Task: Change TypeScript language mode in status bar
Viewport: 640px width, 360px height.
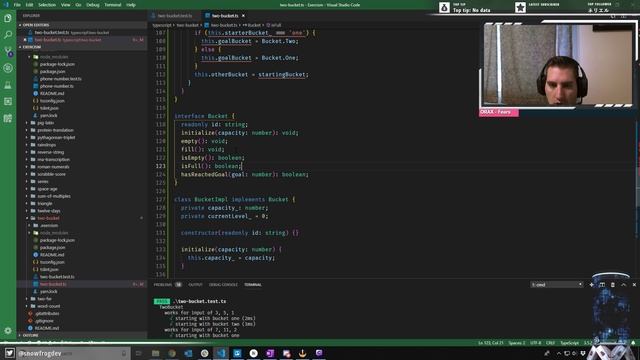Action: coord(569,343)
